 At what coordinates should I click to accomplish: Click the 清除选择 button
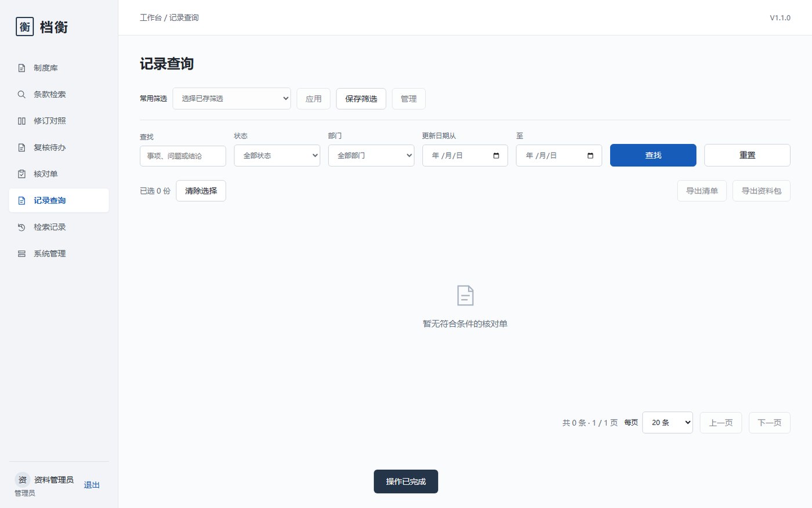pos(201,191)
